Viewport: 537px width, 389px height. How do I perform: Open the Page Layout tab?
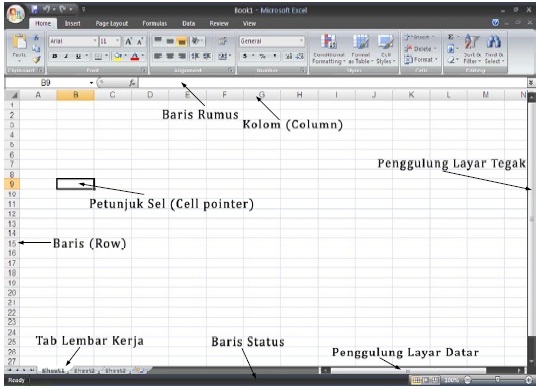coord(112,24)
